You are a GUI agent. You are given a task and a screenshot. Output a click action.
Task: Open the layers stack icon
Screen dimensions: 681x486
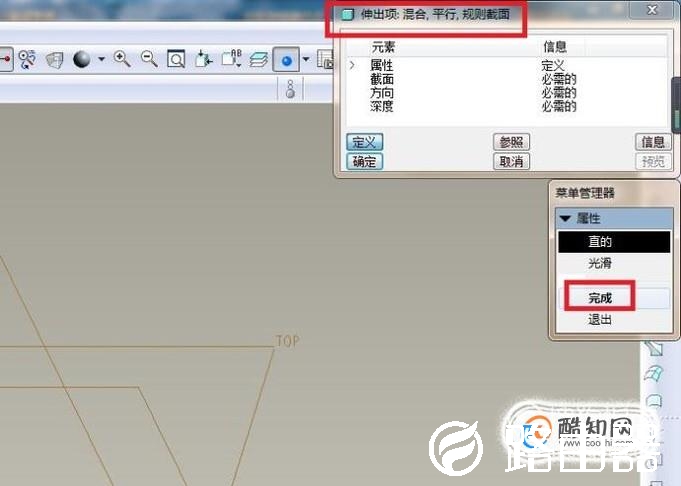(259, 59)
